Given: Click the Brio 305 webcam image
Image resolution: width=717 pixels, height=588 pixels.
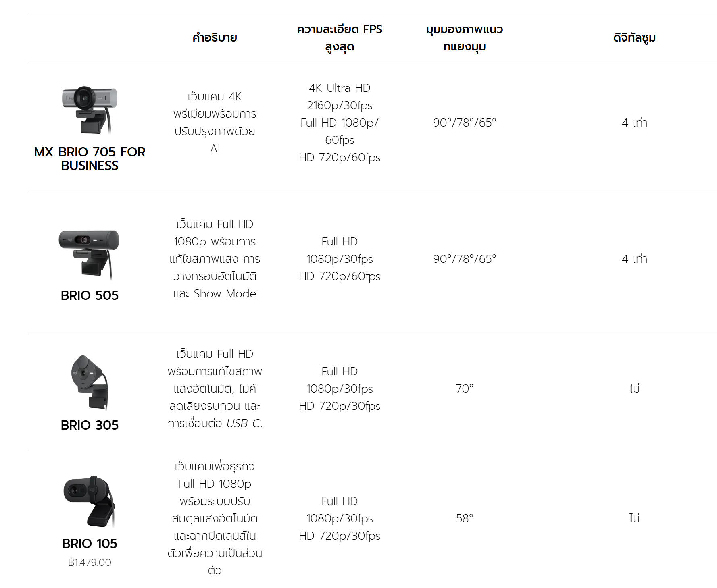Looking at the screenshot, I should 90,382.
